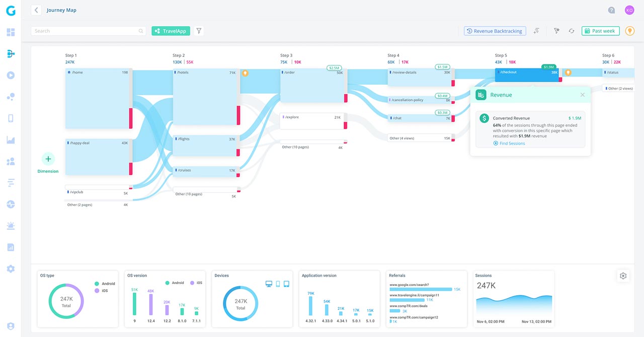Open session replay play icon in sidebar

11,75
